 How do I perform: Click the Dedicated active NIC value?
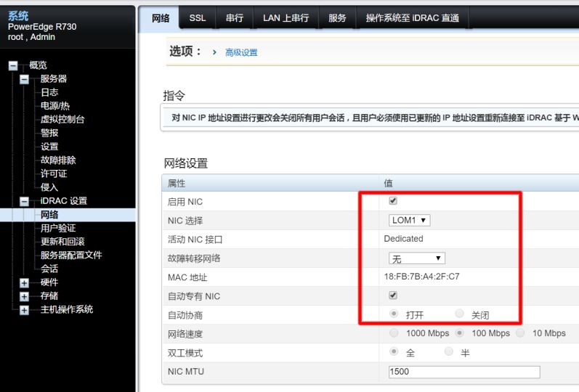tap(403, 239)
